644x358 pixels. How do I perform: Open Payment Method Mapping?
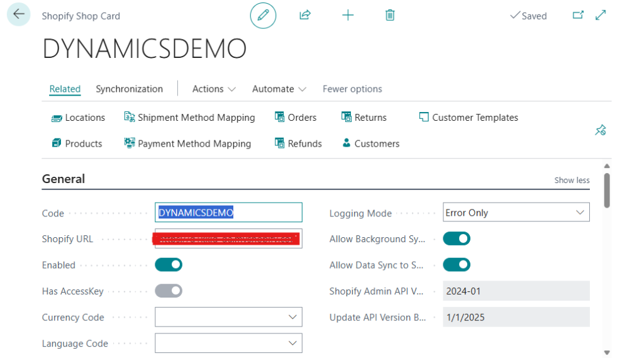[187, 143]
